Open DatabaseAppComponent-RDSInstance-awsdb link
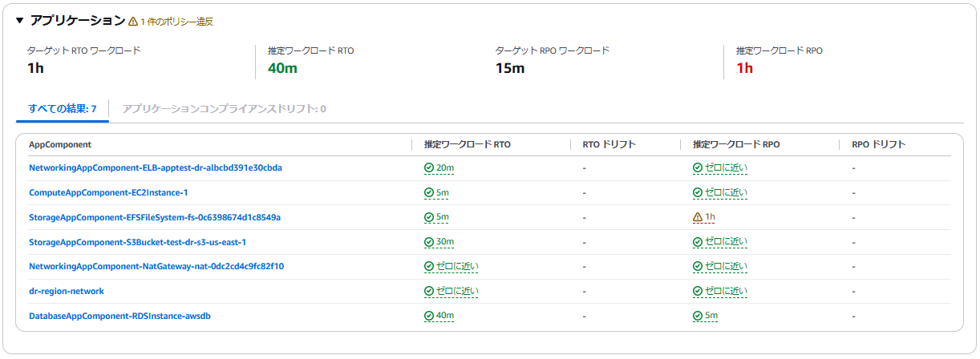This screenshot has height=359, width=980. click(x=119, y=316)
